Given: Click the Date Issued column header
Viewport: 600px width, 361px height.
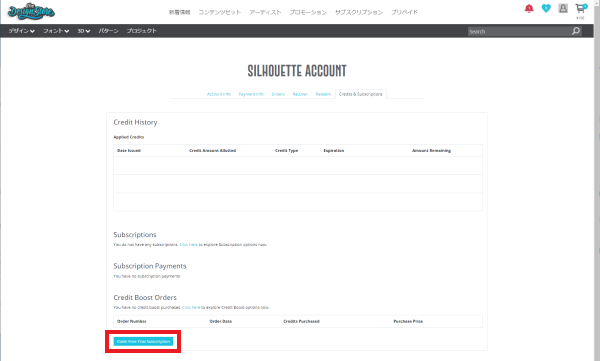Looking at the screenshot, I should [129, 151].
